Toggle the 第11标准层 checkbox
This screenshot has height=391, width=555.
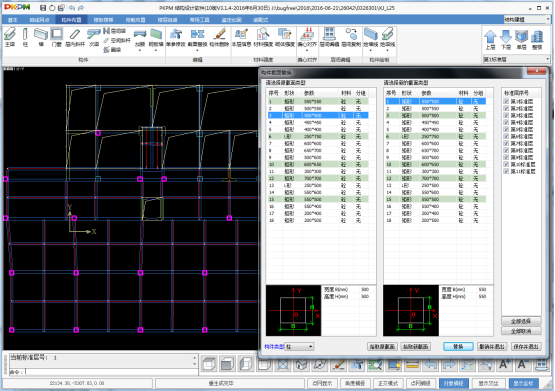(506, 171)
